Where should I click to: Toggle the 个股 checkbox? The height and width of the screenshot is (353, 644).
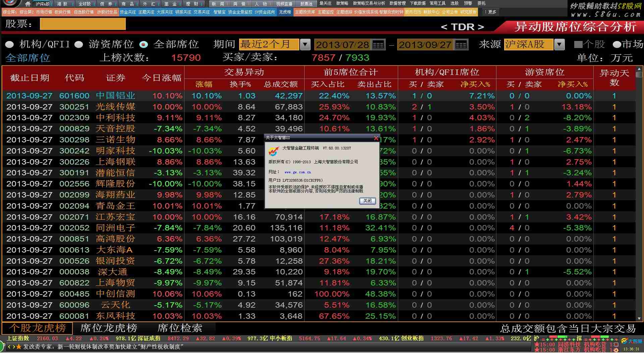(x=578, y=44)
